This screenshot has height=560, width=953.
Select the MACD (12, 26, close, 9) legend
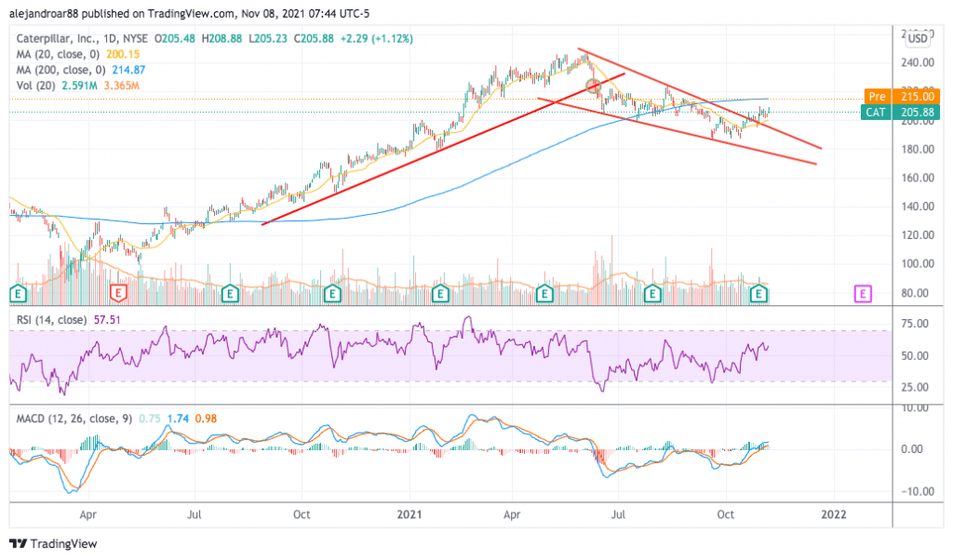(74, 419)
